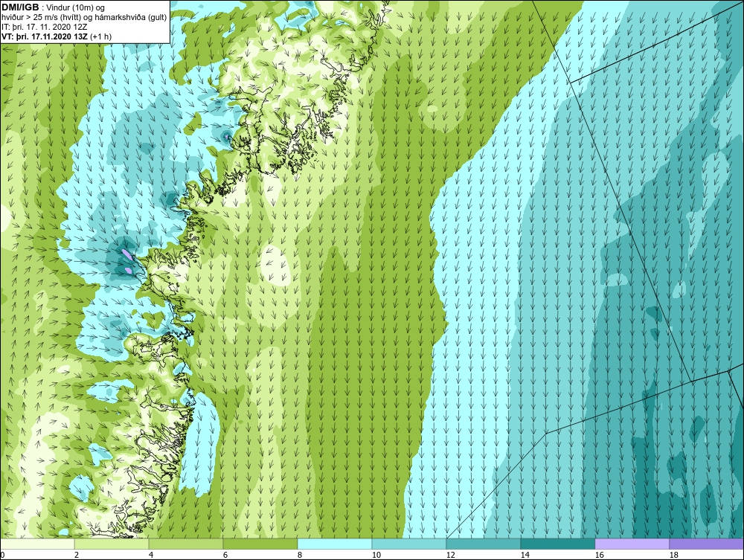
Task: Click the 18+ m/s purple legend swatch
Action: 707,544
